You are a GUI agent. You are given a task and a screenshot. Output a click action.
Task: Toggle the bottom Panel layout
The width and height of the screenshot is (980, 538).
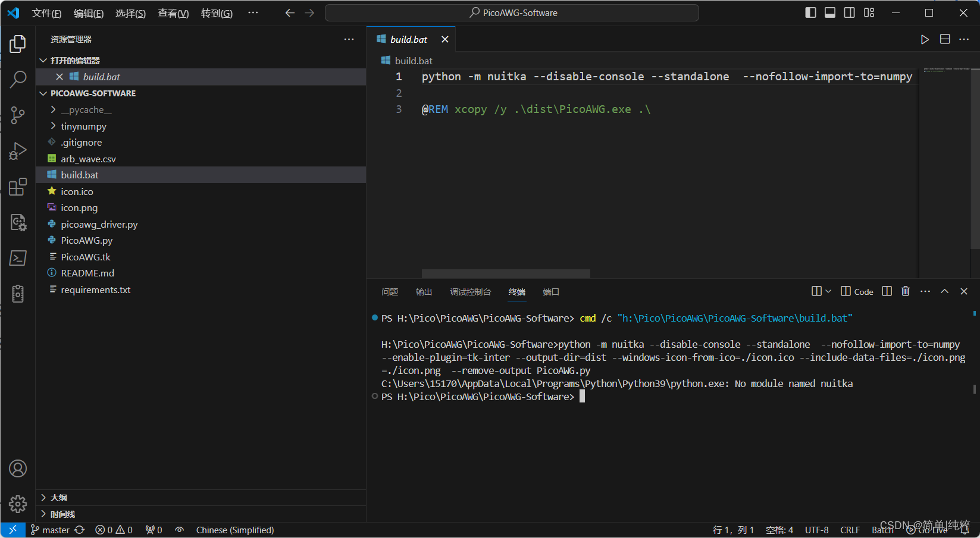click(x=830, y=13)
